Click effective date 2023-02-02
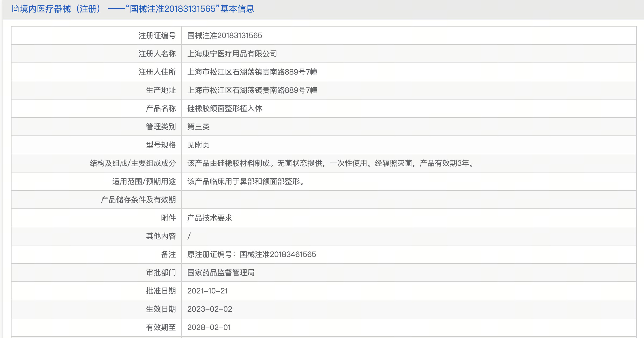The image size is (644, 338). (x=210, y=309)
